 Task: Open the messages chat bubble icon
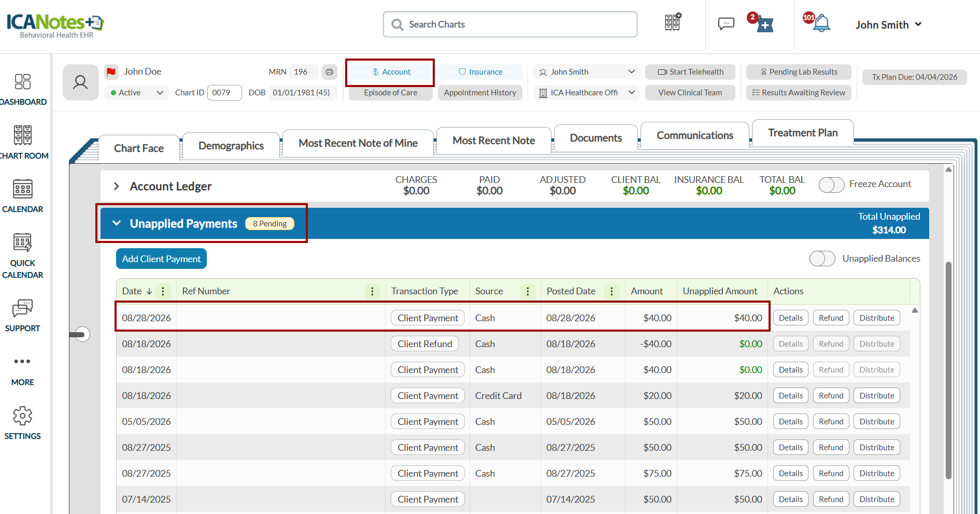726,23
